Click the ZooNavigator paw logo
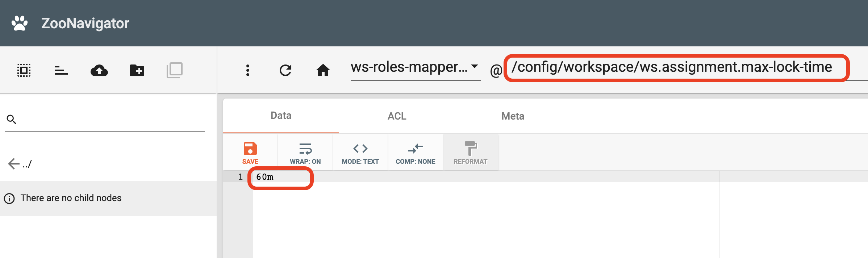This screenshot has height=258, width=868. pos(20,23)
